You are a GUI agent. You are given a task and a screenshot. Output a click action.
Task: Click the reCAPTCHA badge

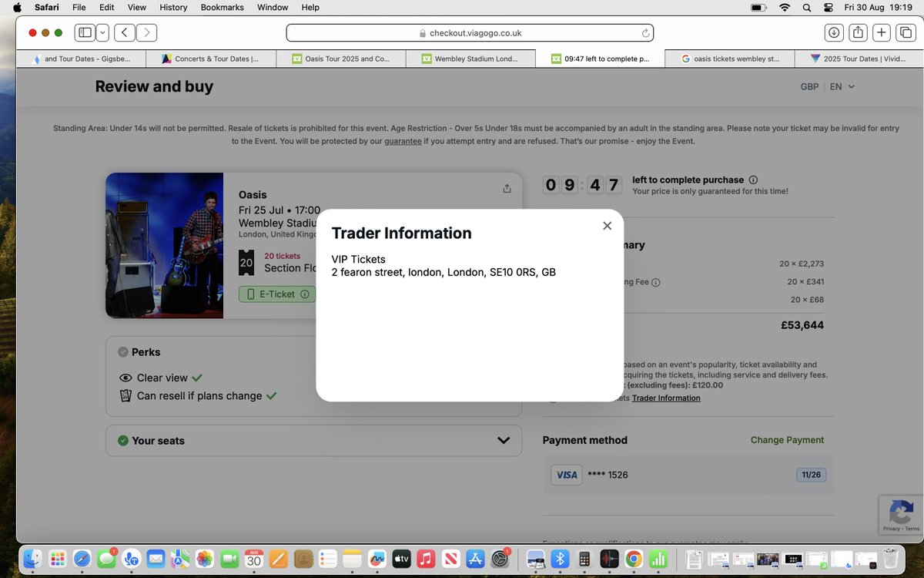[x=901, y=515]
